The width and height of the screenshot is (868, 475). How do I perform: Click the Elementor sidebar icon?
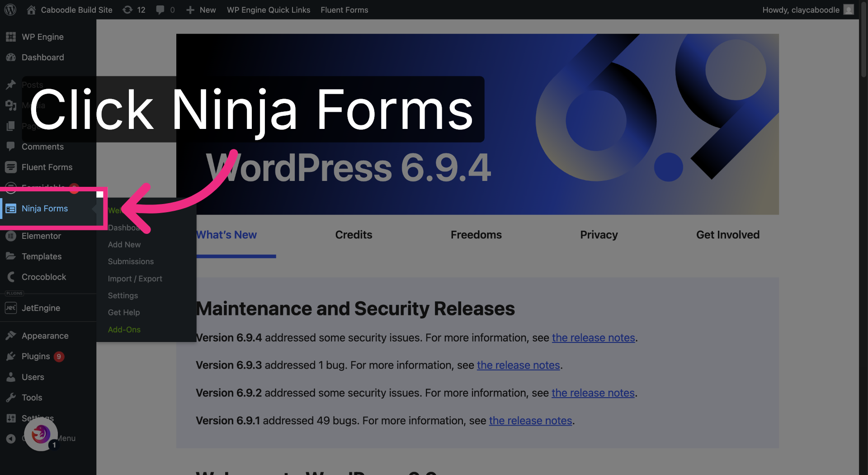(x=11, y=236)
